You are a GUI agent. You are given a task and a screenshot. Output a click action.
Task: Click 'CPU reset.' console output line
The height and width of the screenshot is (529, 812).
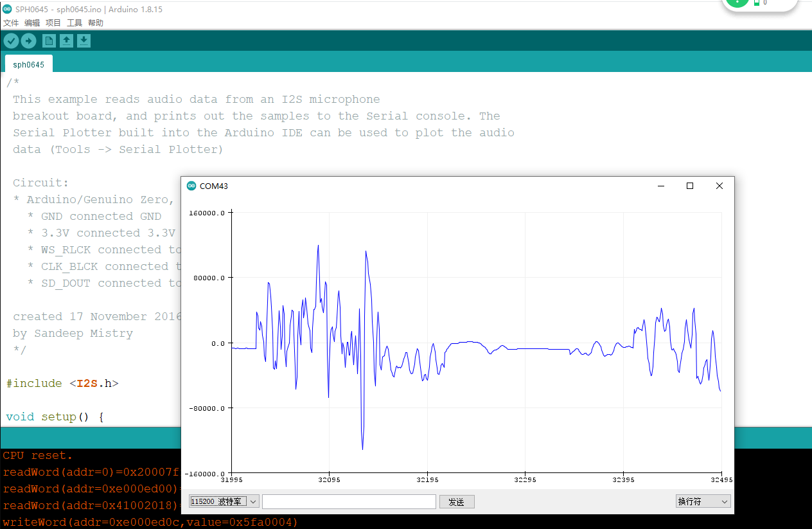(x=38, y=455)
